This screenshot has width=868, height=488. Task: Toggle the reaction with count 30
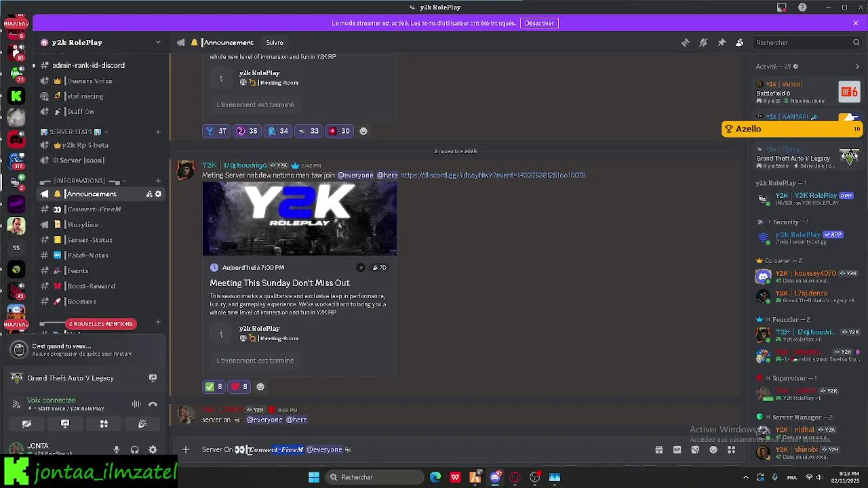point(339,131)
